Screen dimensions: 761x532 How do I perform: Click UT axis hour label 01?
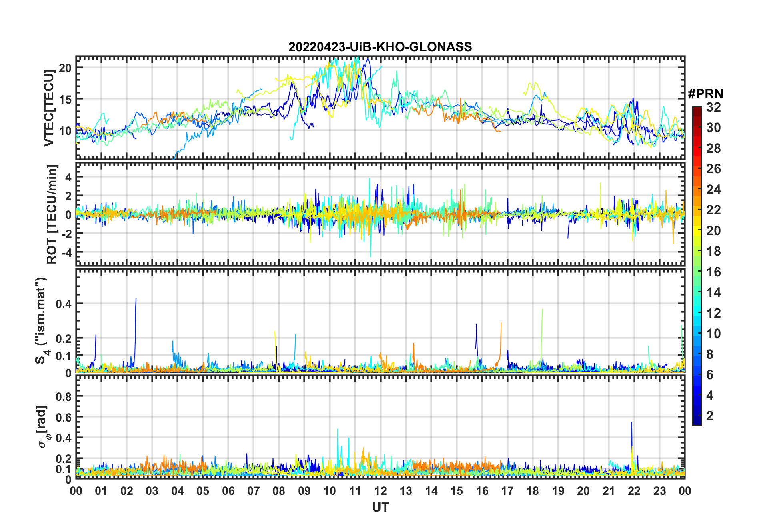[x=101, y=491]
